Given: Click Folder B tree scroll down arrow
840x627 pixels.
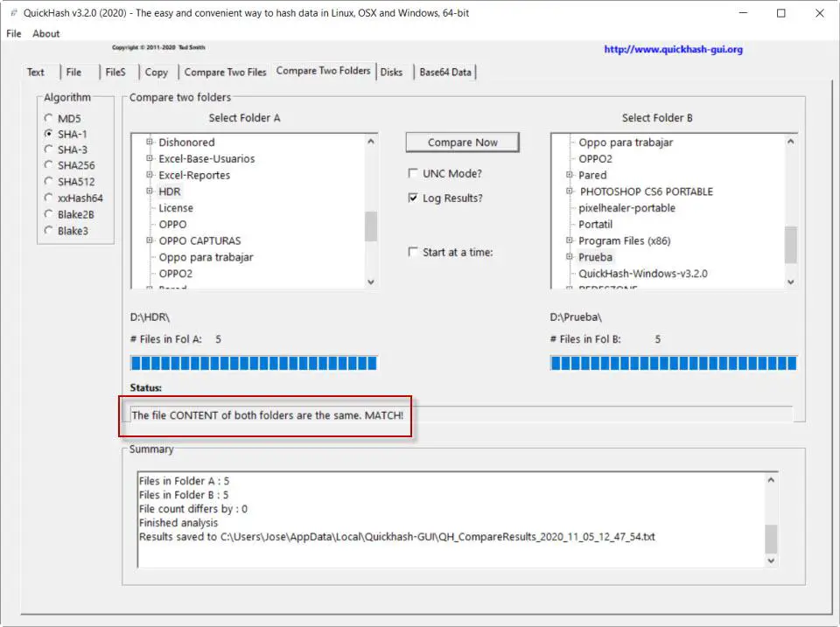Looking at the screenshot, I should tap(791, 282).
